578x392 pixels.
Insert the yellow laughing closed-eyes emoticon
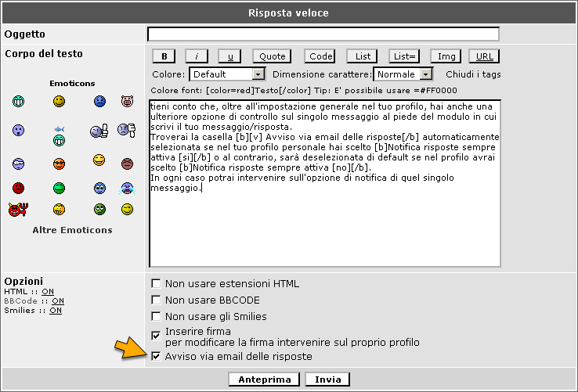[x=99, y=160]
